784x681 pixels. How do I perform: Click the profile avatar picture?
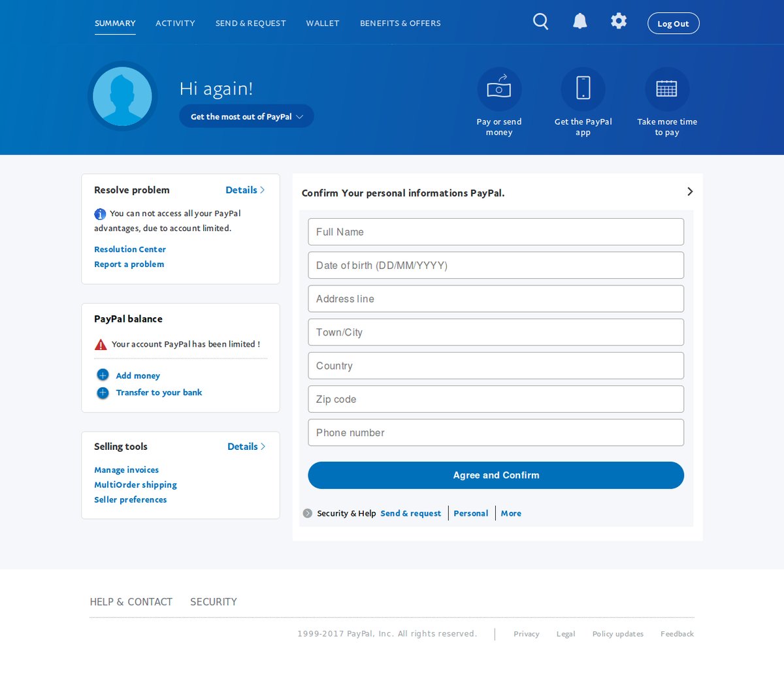point(122,96)
